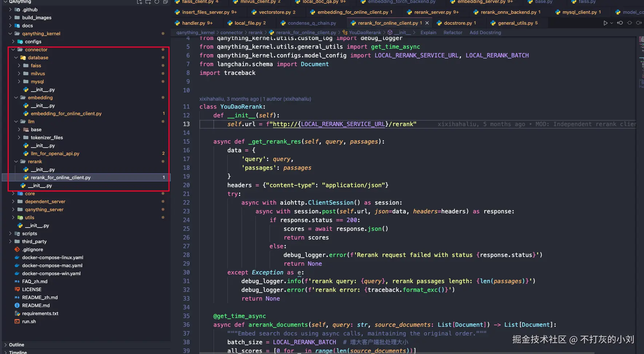This screenshot has height=354, width=644.
Task: Click the method cube icon before __init__ breadcrumb
Action: coord(390,33)
